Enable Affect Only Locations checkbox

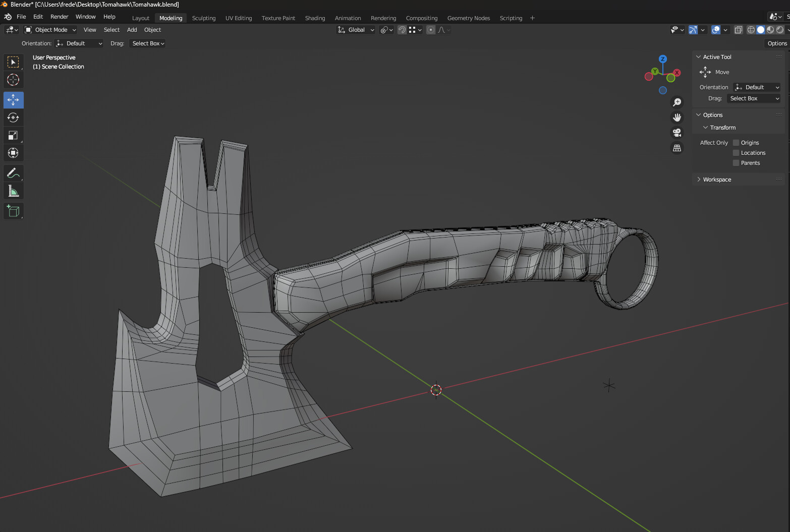pyautogui.click(x=736, y=153)
